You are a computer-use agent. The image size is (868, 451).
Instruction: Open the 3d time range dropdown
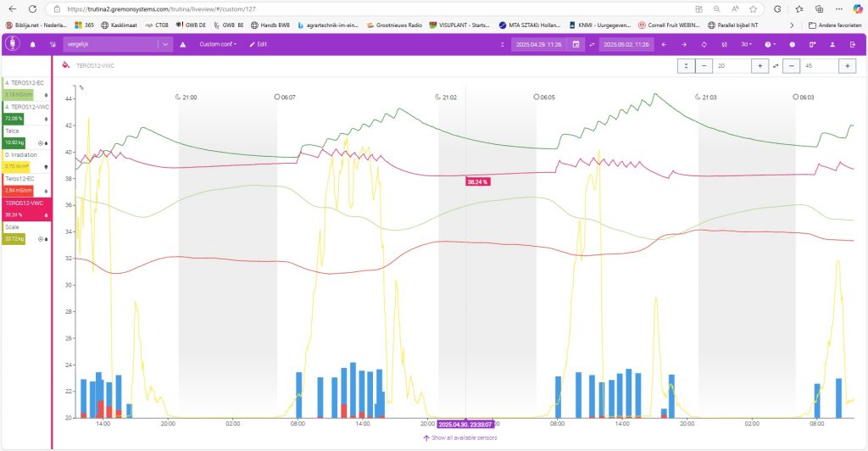coord(746,44)
